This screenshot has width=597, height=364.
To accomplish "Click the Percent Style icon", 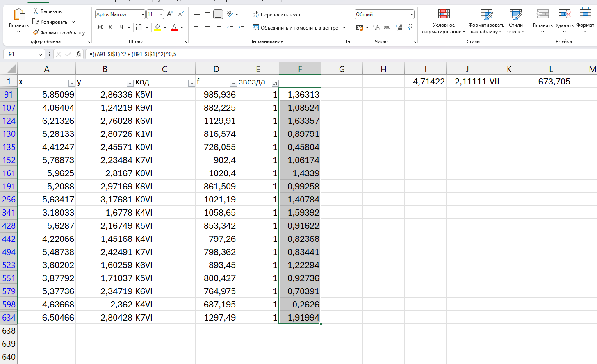I will click(376, 27).
